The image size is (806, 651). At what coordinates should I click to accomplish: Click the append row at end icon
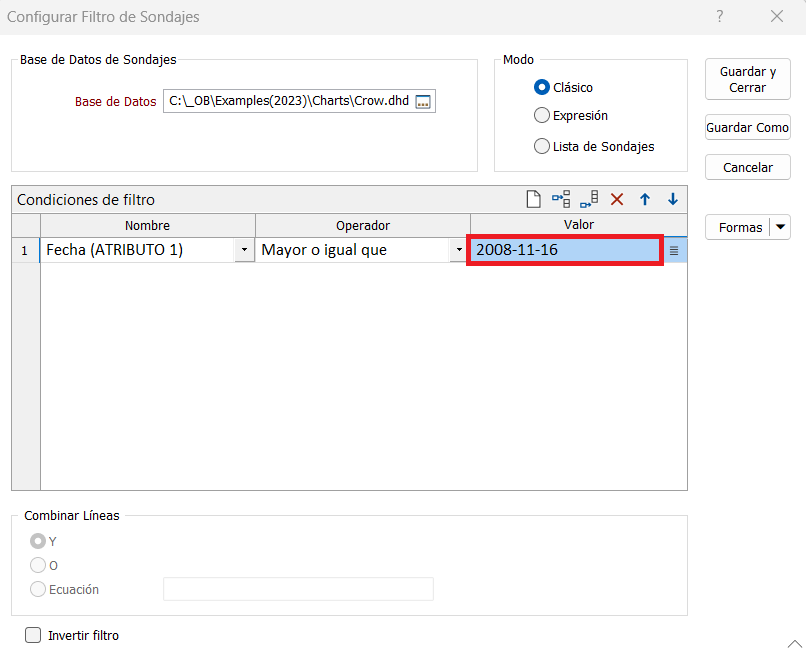589,199
